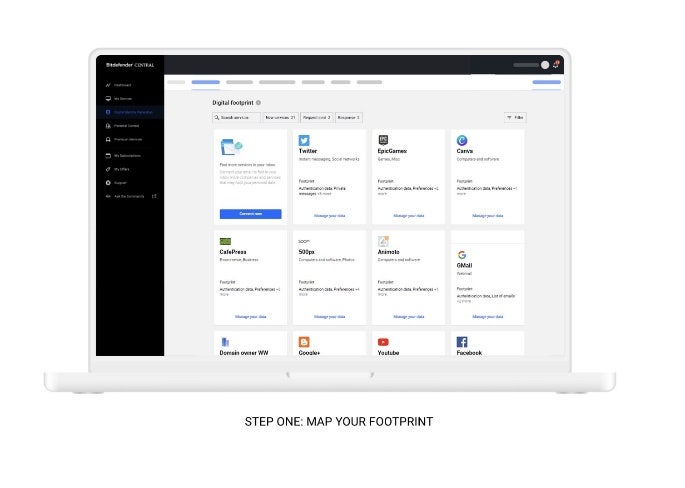Click the Epic Games logo icon
This screenshot has height=488, width=685.
point(383,141)
